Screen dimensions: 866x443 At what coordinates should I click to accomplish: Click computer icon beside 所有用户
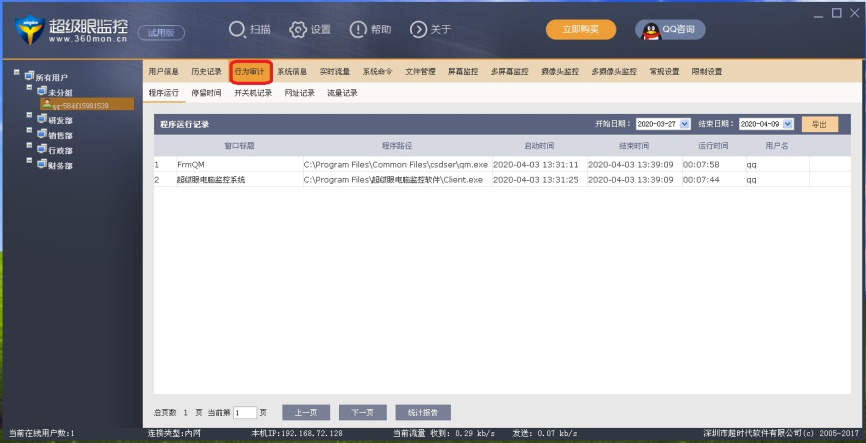click(29, 76)
